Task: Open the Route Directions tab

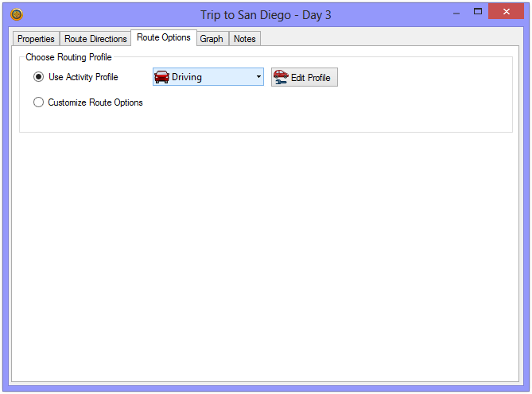Action: tap(95, 39)
